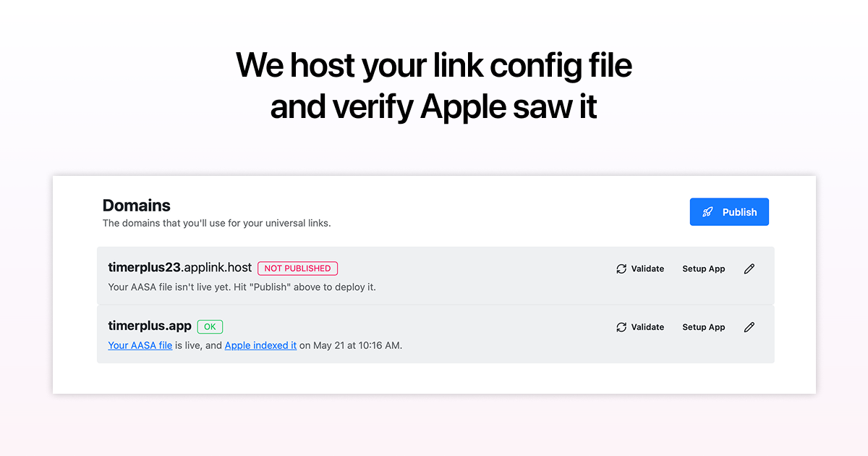Open Setup App for timerplus23.applink.host
The height and width of the screenshot is (456, 868).
pyautogui.click(x=703, y=269)
